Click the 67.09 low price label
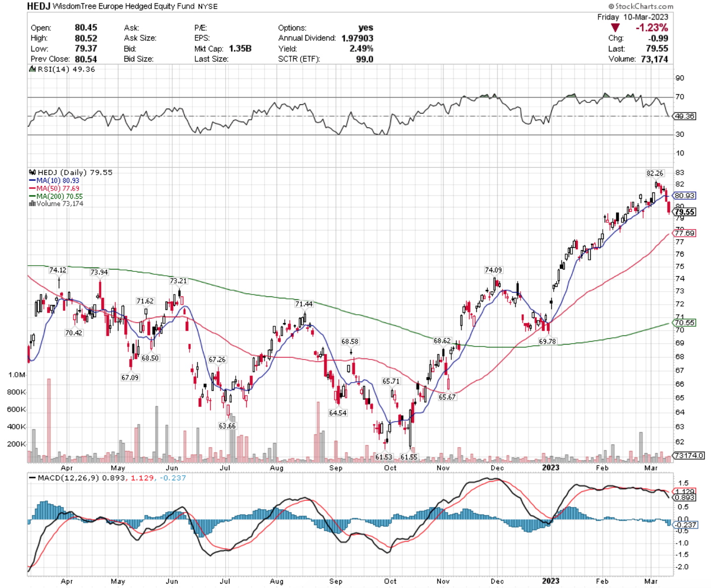711x588 pixels. 130,378
